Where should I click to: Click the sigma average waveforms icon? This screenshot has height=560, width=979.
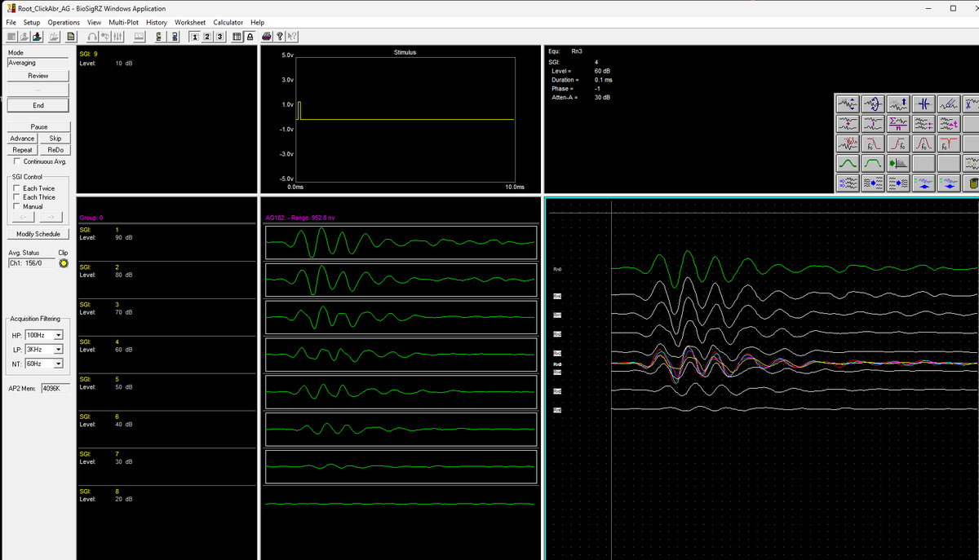(x=898, y=124)
